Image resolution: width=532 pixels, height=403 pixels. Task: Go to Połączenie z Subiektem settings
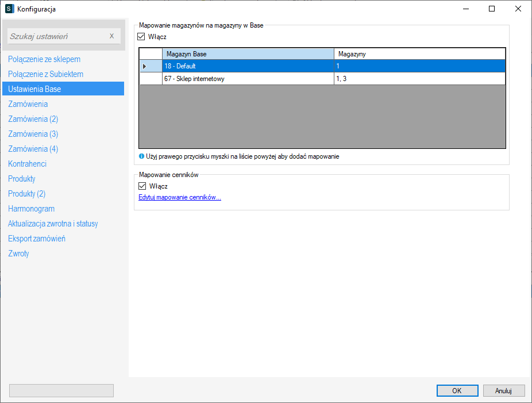45,74
